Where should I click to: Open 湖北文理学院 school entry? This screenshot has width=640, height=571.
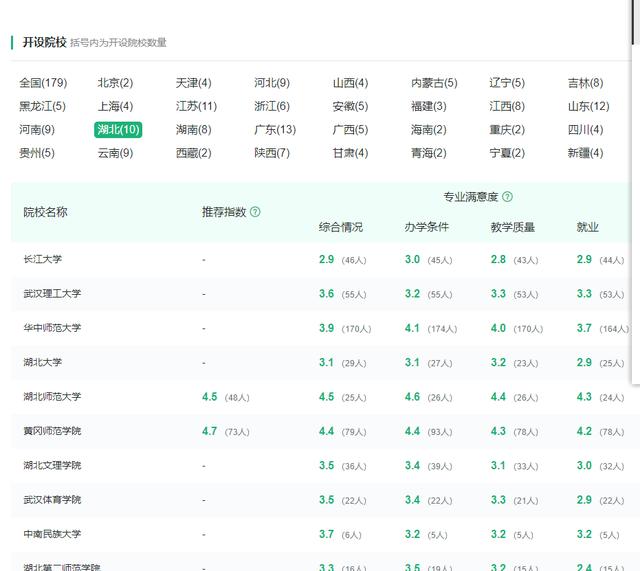click(x=52, y=465)
